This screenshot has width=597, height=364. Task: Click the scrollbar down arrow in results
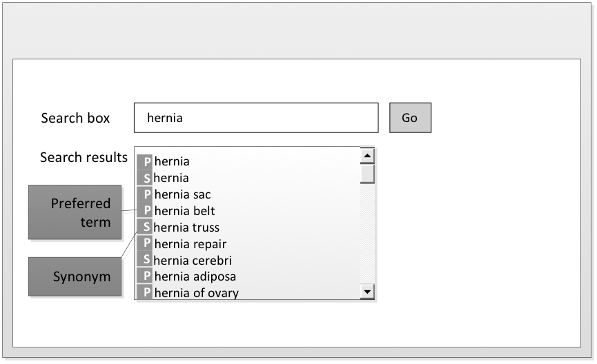[x=367, y=292]
